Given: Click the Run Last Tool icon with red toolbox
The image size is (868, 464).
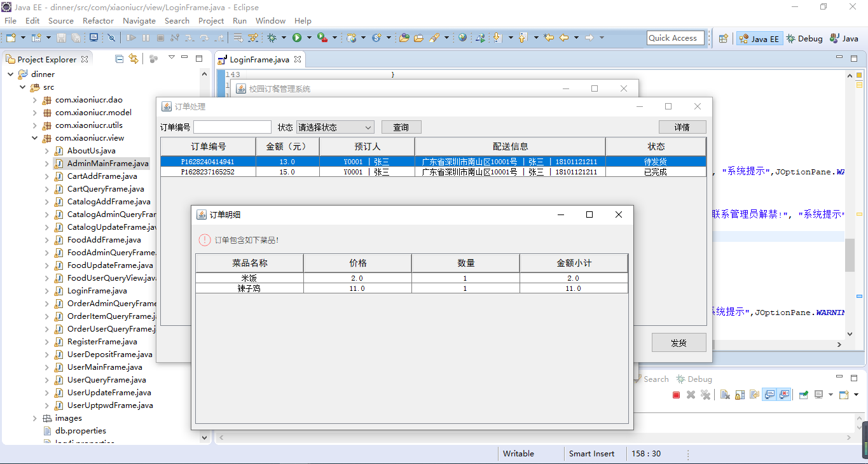Looking at the screenshot, I should click(322, 38).
